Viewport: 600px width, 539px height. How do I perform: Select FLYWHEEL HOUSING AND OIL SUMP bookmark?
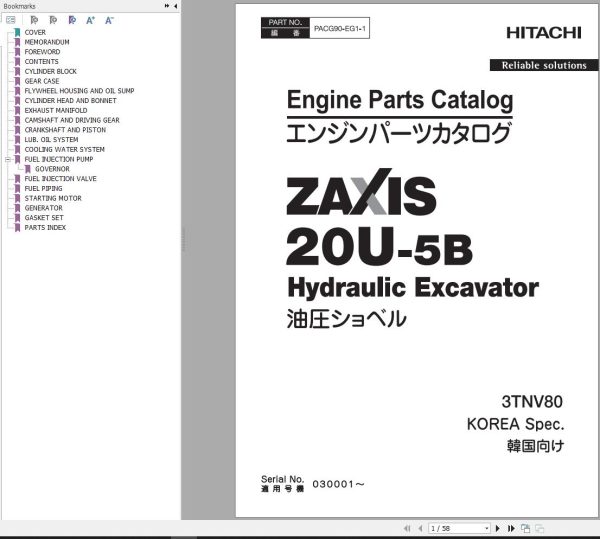point(79,91)
